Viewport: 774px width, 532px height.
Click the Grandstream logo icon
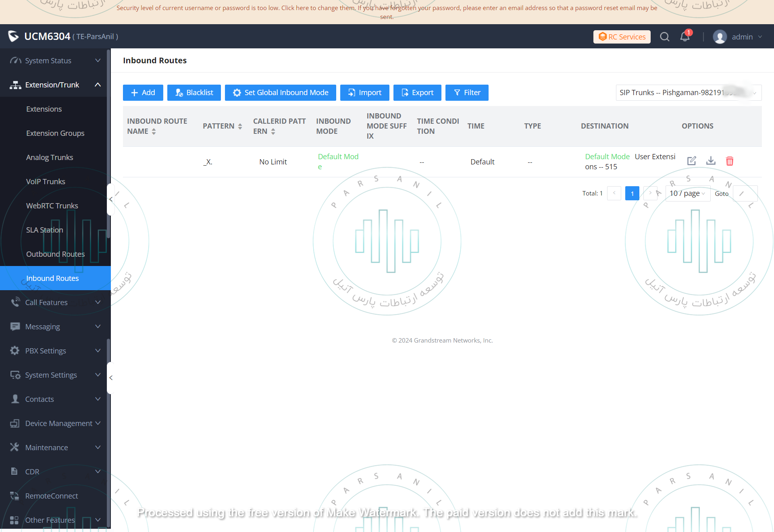[13, 36]
